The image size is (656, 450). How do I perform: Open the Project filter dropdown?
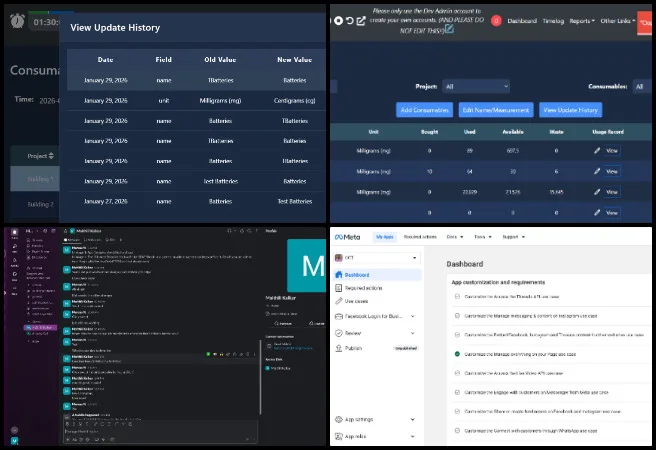point(476,87)
